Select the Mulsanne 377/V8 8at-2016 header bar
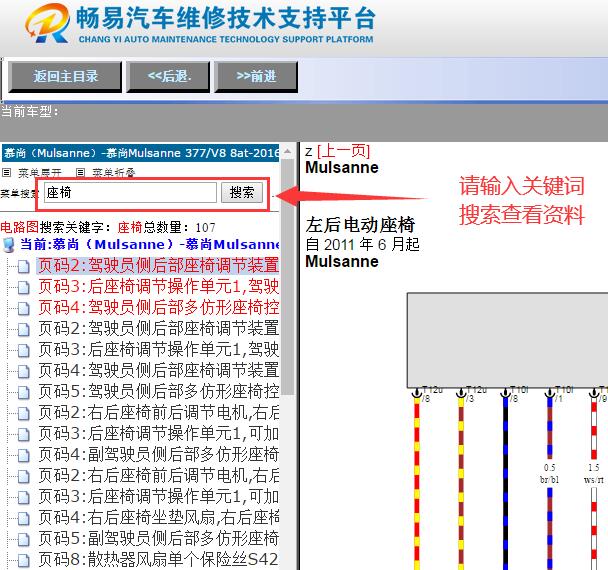Image resolution: width=608 pixels, height=570 pixels. click(140, 153)
